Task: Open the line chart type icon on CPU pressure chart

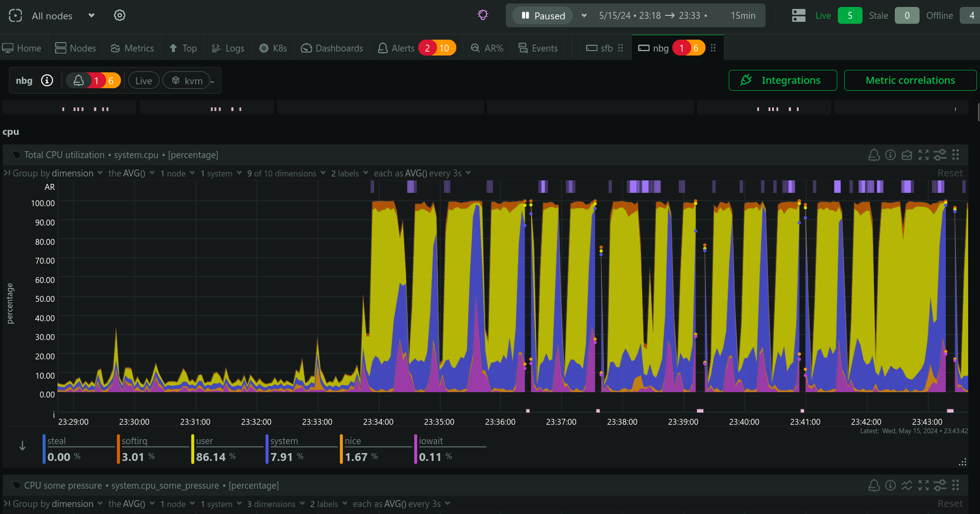Action: pyautogui.click(x=907, y=486)
